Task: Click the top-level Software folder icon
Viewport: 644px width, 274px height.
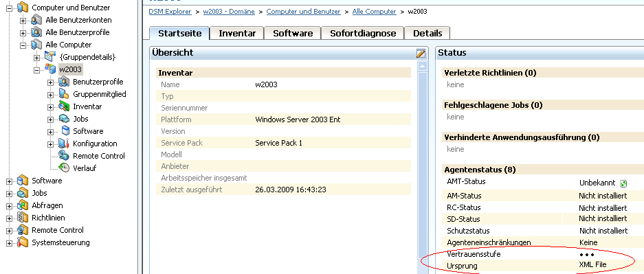Action: pyautogui.click(x=23, y=181)
